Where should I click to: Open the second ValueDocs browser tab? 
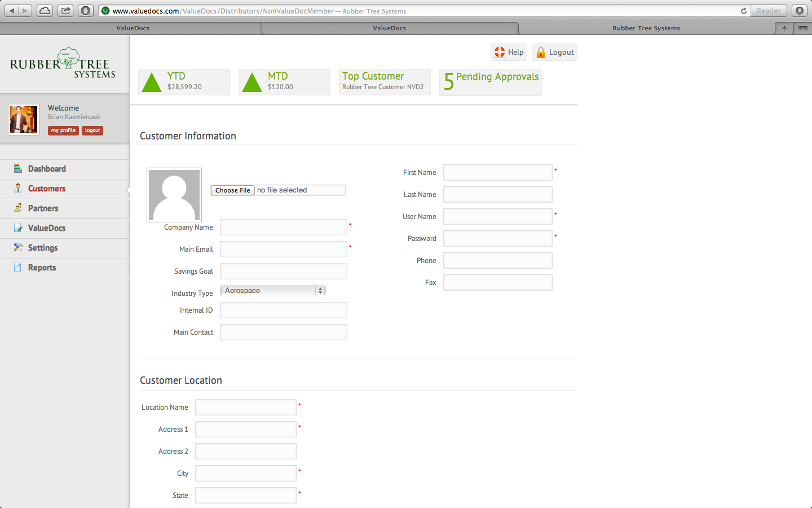389,28
